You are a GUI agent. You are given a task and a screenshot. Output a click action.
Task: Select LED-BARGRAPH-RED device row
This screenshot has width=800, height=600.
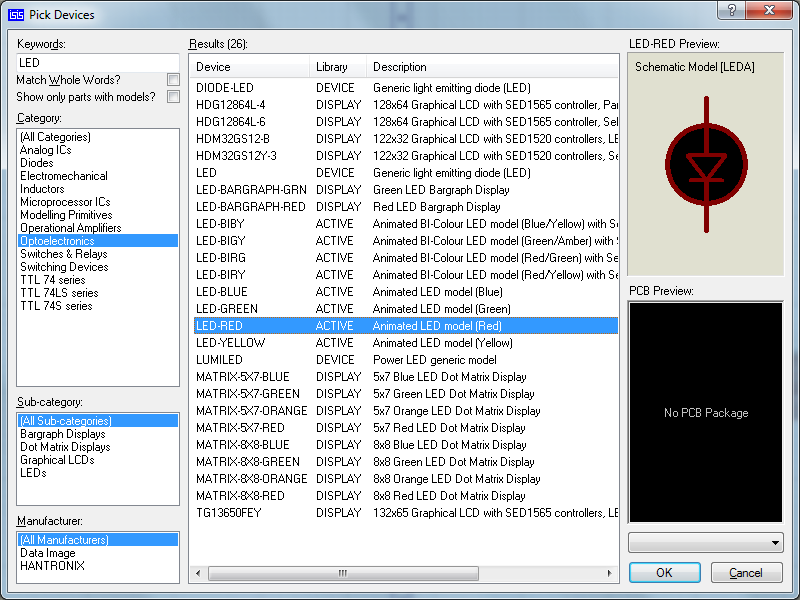coord(406,207)
